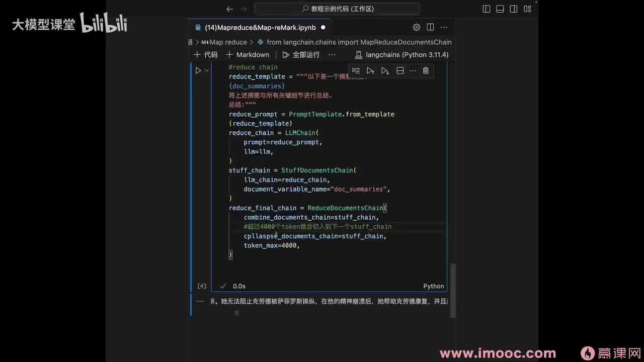Click ReduceDocumentsChain in the code
644x362 pixels.
point(345,208)
